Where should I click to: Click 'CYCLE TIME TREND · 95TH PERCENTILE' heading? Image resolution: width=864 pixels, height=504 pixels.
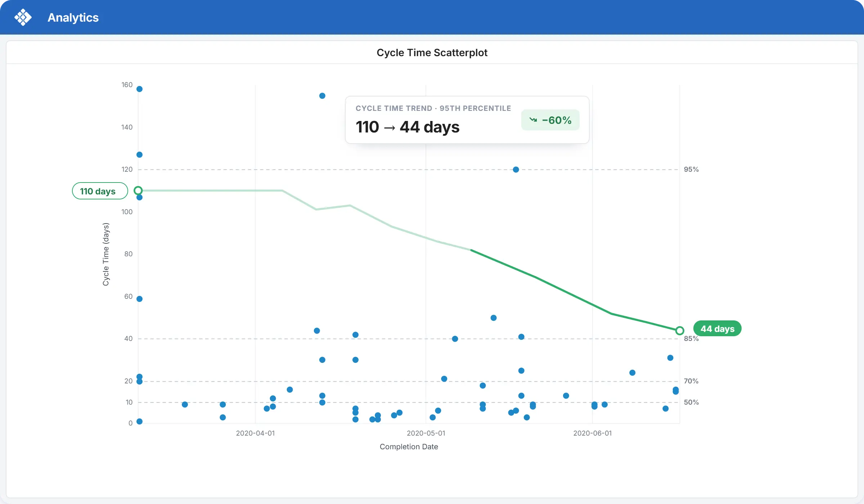click(x=433, y=108)
